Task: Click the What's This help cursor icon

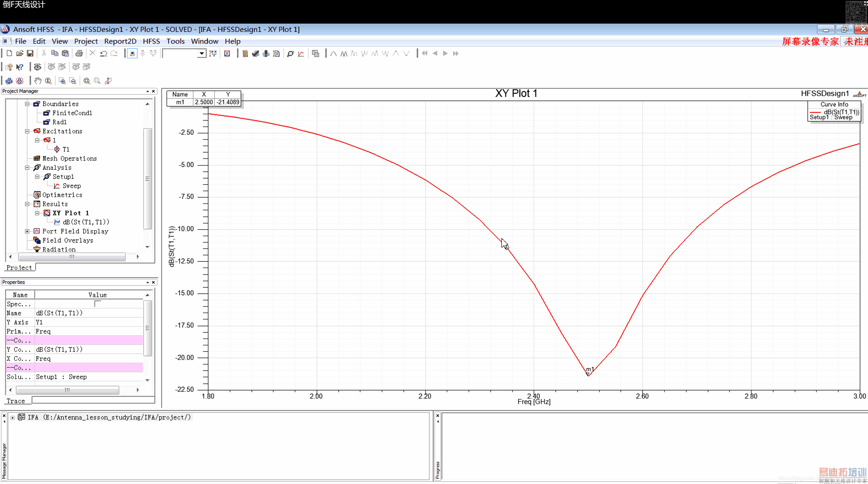Action: pos(19,67)
